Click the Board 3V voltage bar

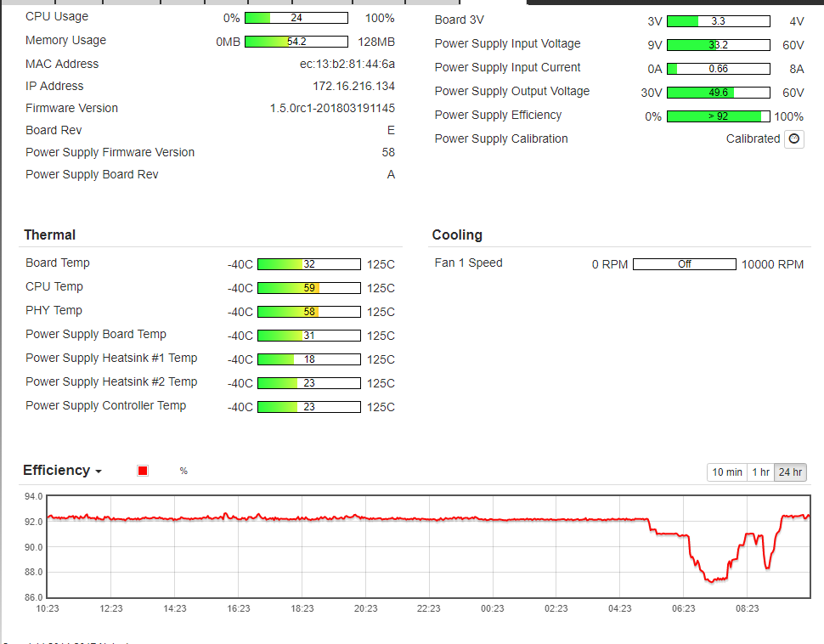(x=718, y=21)
